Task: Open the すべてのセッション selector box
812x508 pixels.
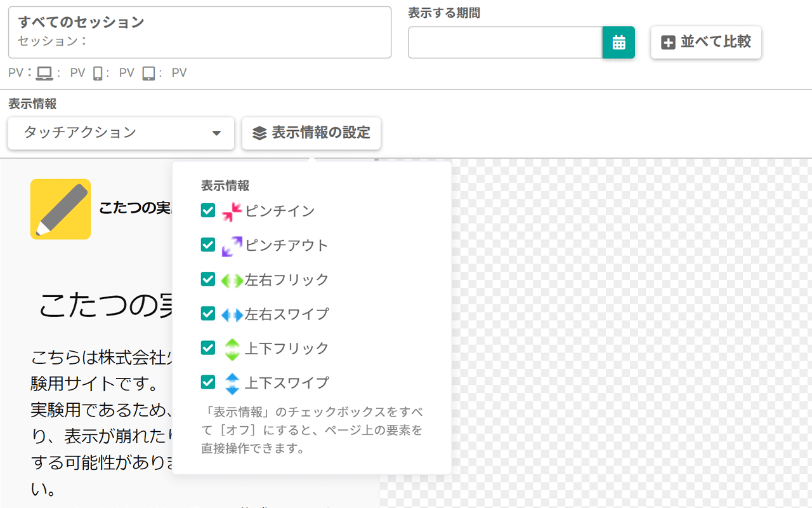Action: [200, 32]
